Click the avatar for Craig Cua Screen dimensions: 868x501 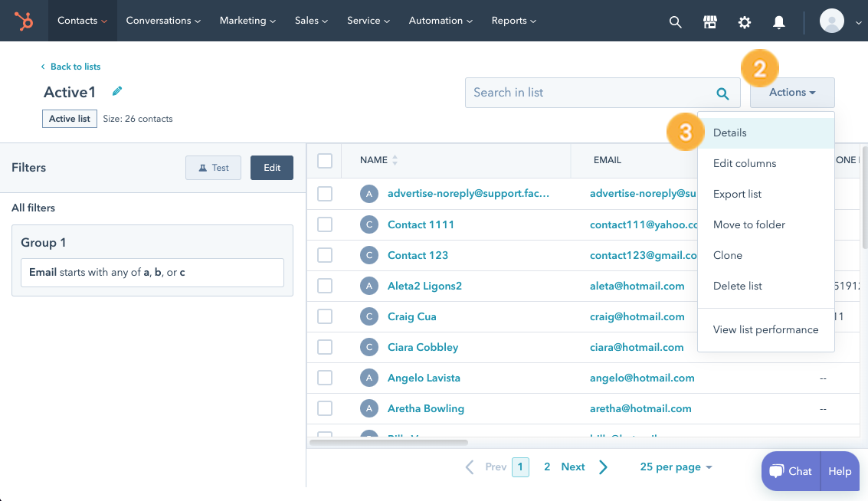[369, 316]
